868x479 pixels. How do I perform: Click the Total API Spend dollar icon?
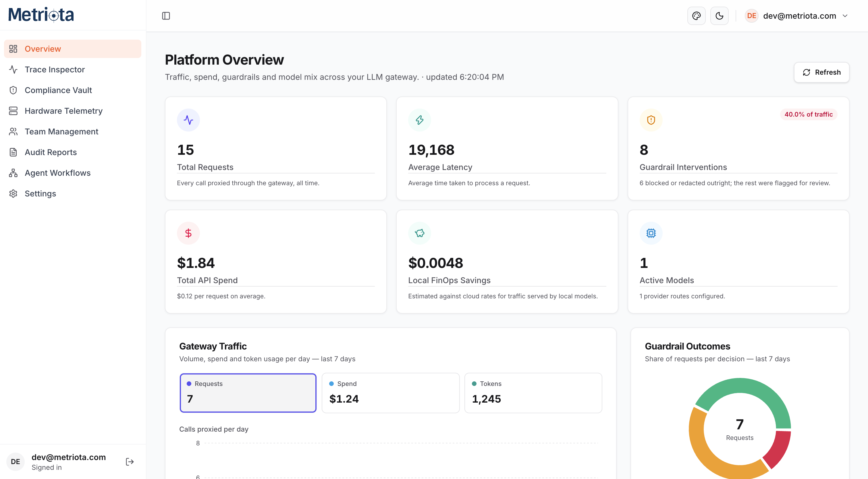click(188, 233)
